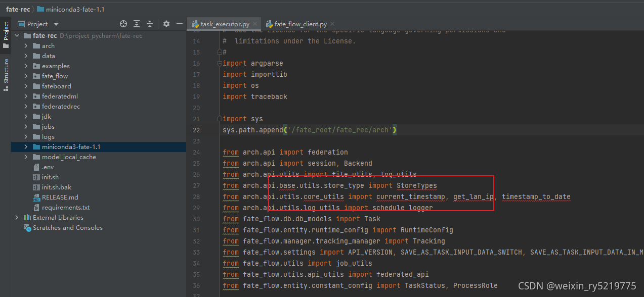Screen dimensions: 644x297
Task: Click RuntimeConfig in line 31
Action: 427,230
